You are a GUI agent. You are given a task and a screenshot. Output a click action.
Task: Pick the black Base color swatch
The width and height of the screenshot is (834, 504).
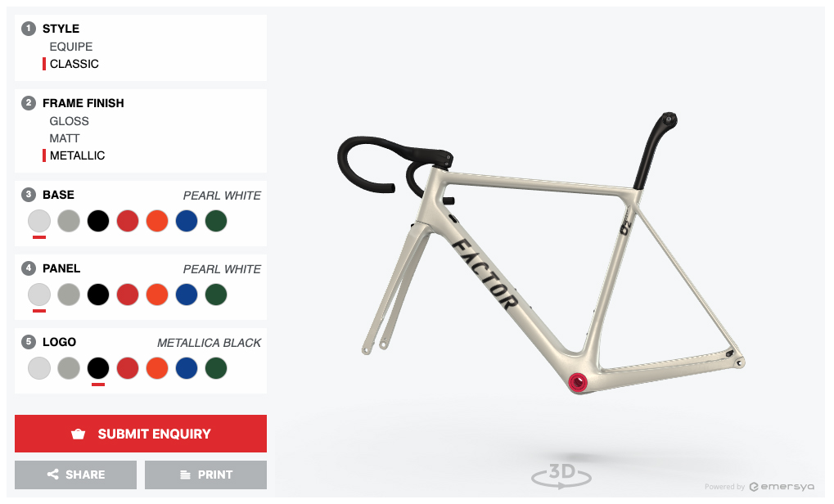(98, 221)
